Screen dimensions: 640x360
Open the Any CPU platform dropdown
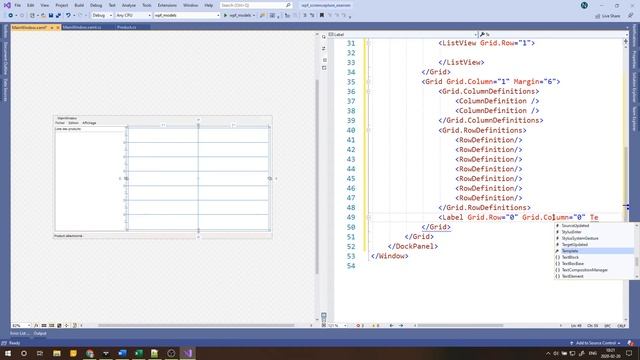[133, 15]
